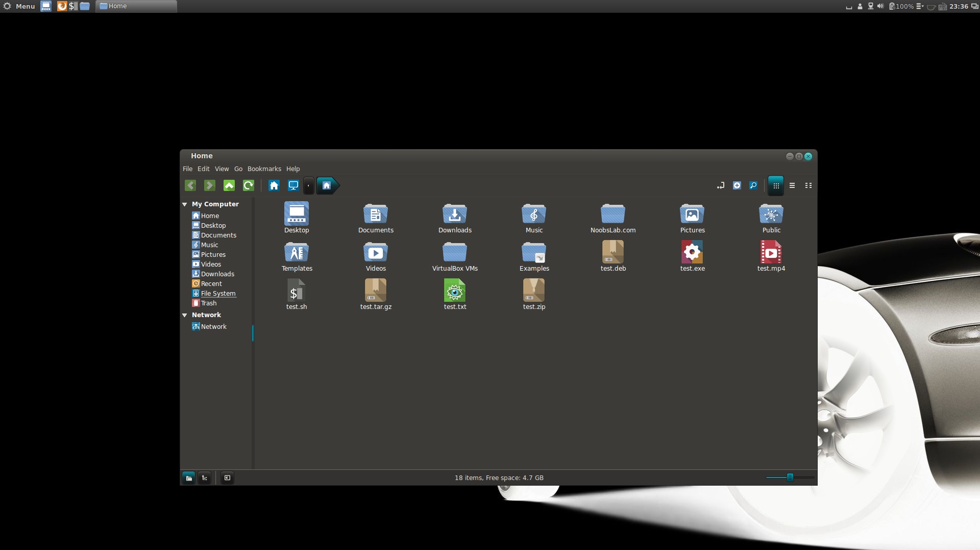Viewport: 980px width, 550px height.
Task: Launch the terminal from the top panel
Action: point(73,6)
